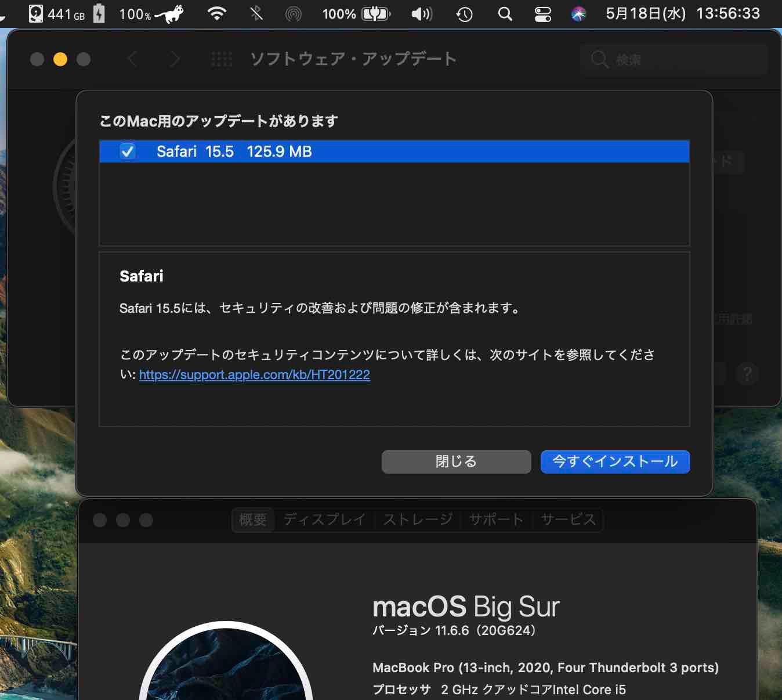The height and width of the screenshot is (700, 782).
Task: Click the このMac用のアップデートがあります heading
Action: (x=219, y=121)
